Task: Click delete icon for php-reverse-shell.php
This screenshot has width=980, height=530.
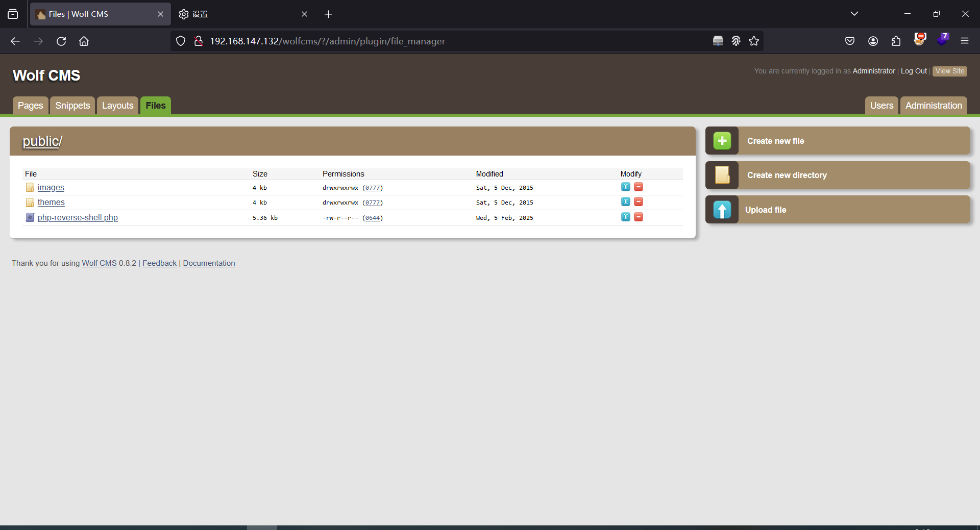Action: pos(639,217)
